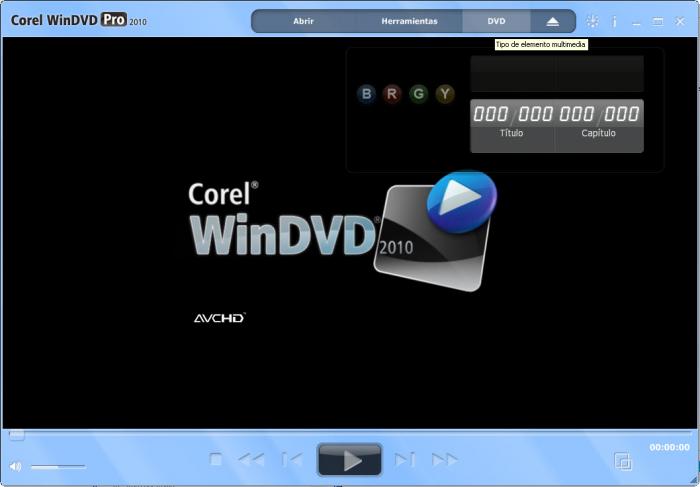The height and width of the screenshot is (487, 700).
Task: Click the yellow Y color button
Action: [445, 94]
